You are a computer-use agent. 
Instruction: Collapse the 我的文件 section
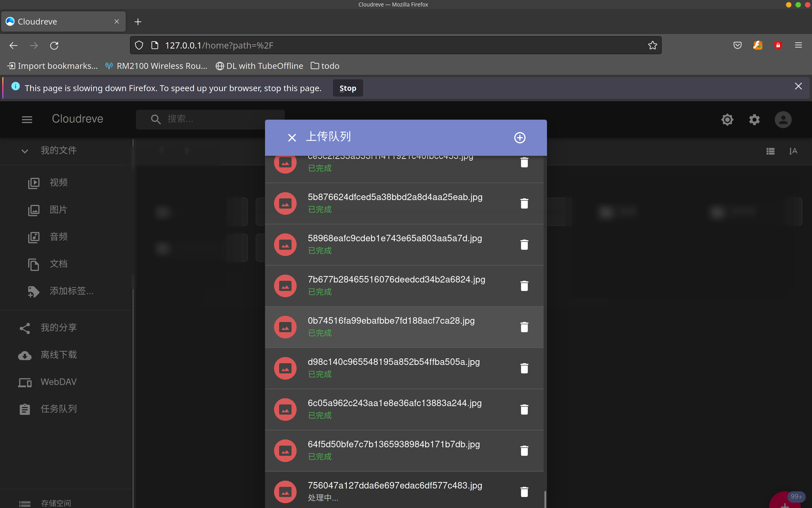[x=25, y=151]
